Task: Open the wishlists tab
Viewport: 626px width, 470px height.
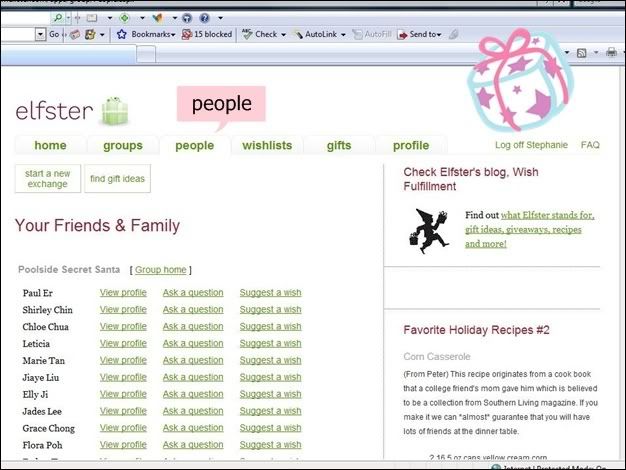Action: pyautogui.click(x=267, y=145)
